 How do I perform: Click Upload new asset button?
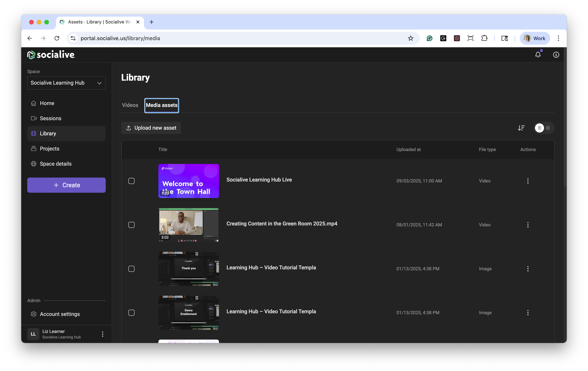point(151,128)
